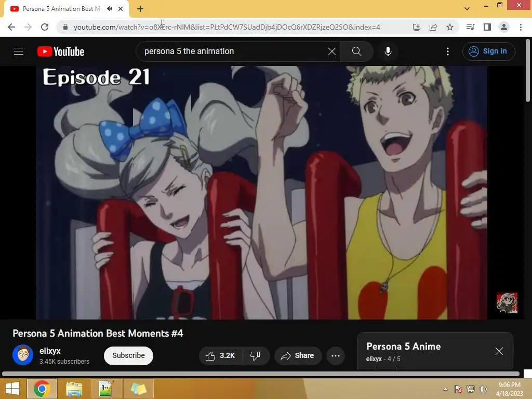Go to YouTube home via logo
The image size is (532, 399).
tap(61, 51)
